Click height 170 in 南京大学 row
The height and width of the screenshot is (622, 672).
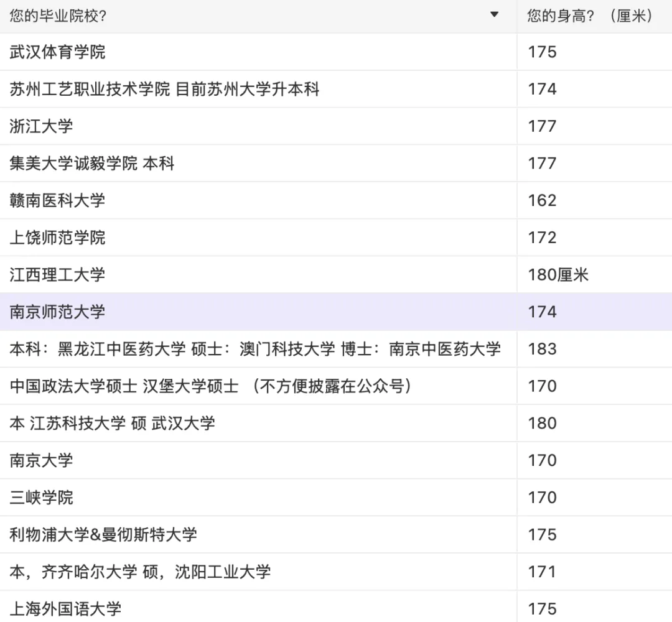tap(594, 460)
